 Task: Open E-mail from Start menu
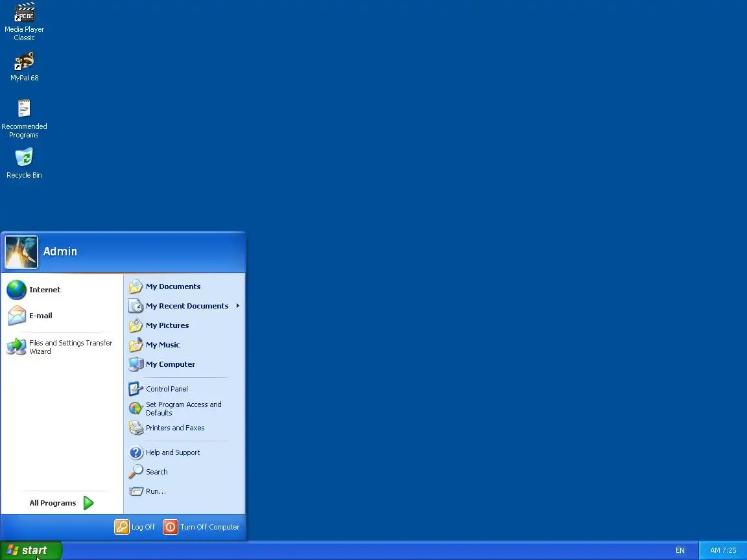click(62, 315)
